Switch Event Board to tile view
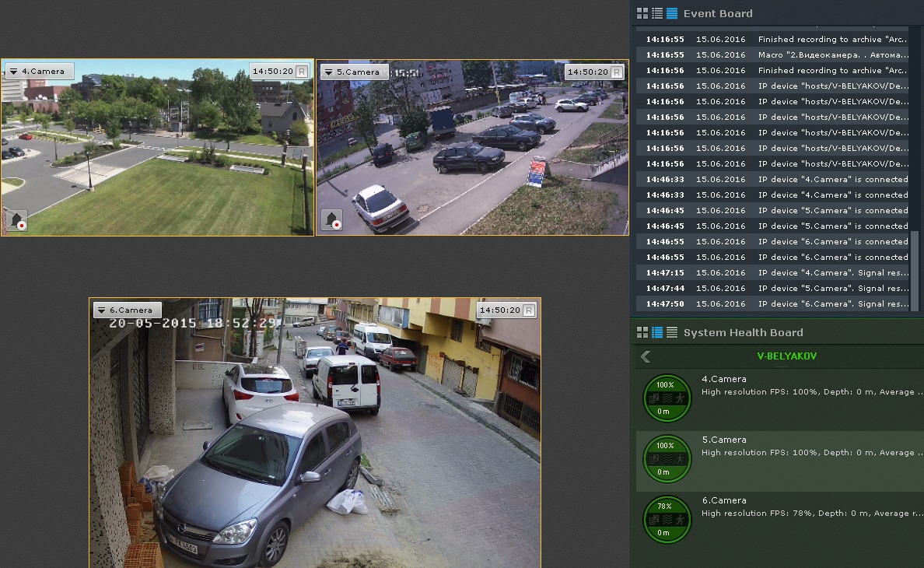This screenshot has height=568, width=924. (x=642, y=13)
